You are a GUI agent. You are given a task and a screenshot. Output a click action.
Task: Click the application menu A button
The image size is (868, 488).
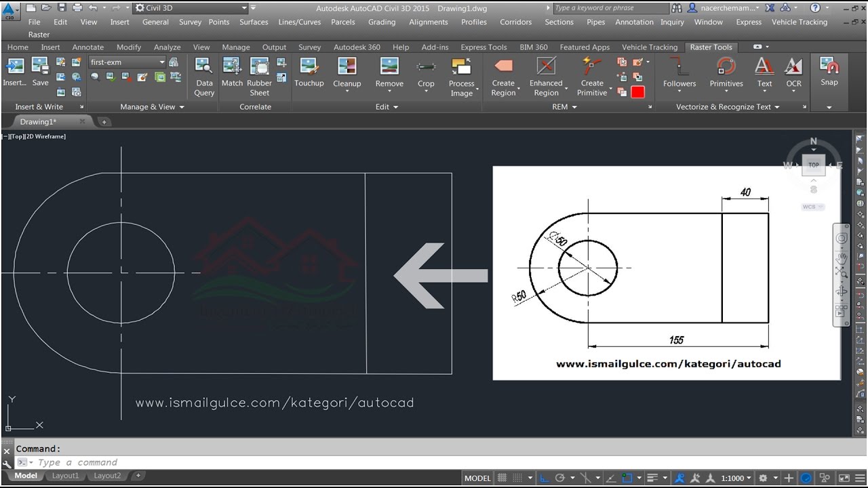9,11
